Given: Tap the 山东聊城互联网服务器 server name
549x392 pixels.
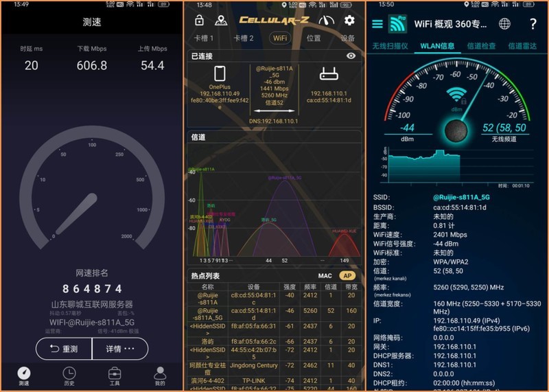Looking at the screenshot, I should click(92, 304).
